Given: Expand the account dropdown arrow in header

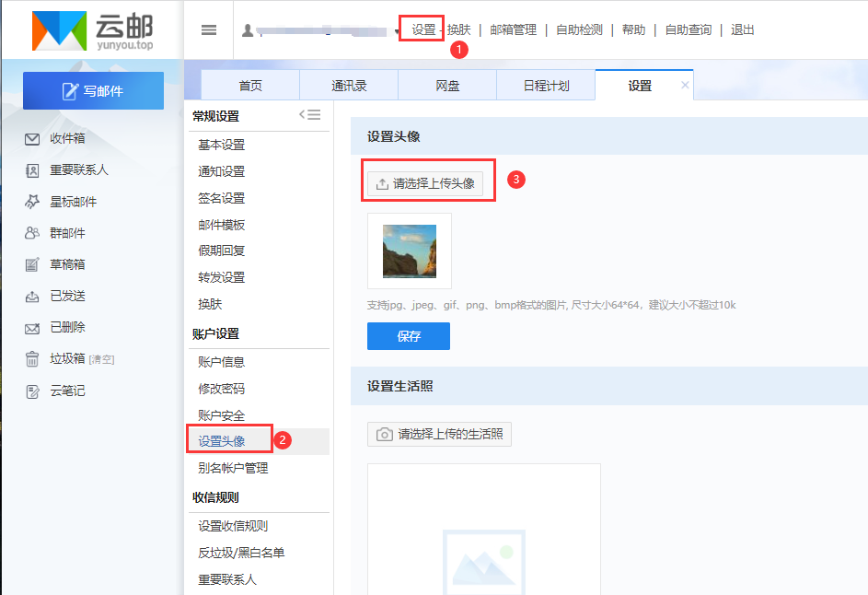Looking at the screenshot, I should tap(399, 31).
